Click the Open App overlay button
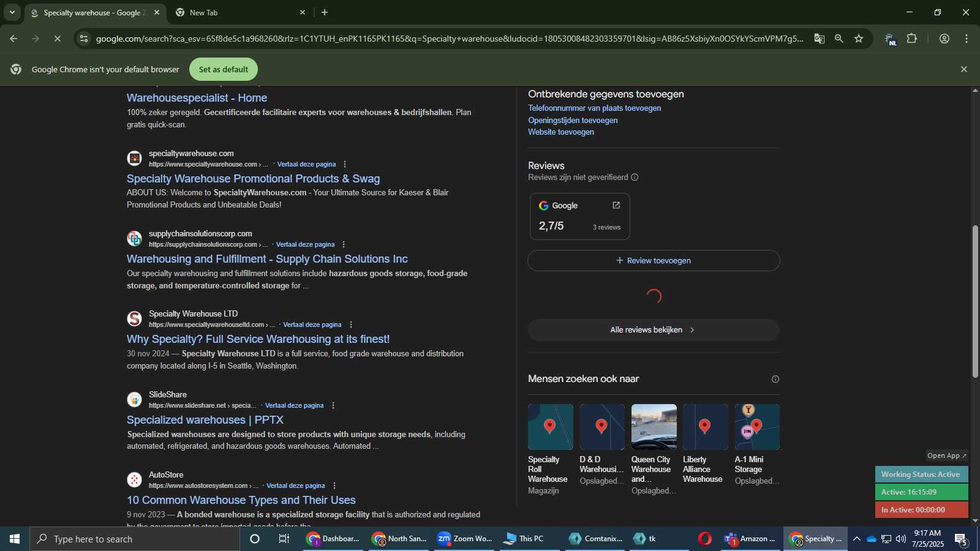980x551 pixels. tap(946, 455)
